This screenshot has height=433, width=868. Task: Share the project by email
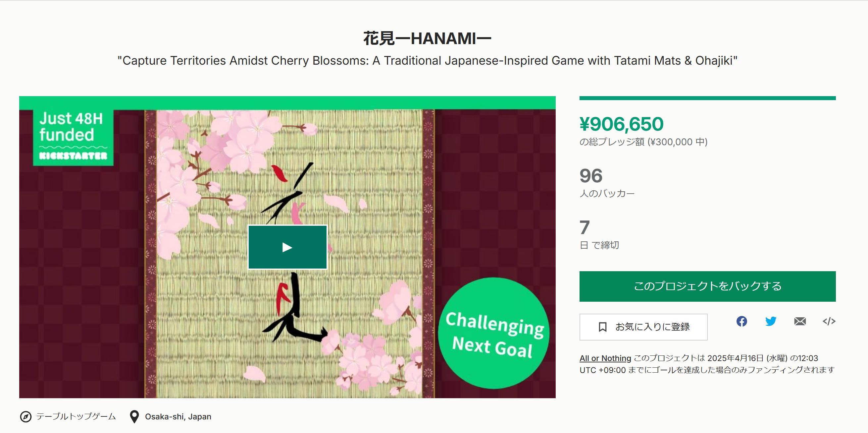click(x=800, y=321)
